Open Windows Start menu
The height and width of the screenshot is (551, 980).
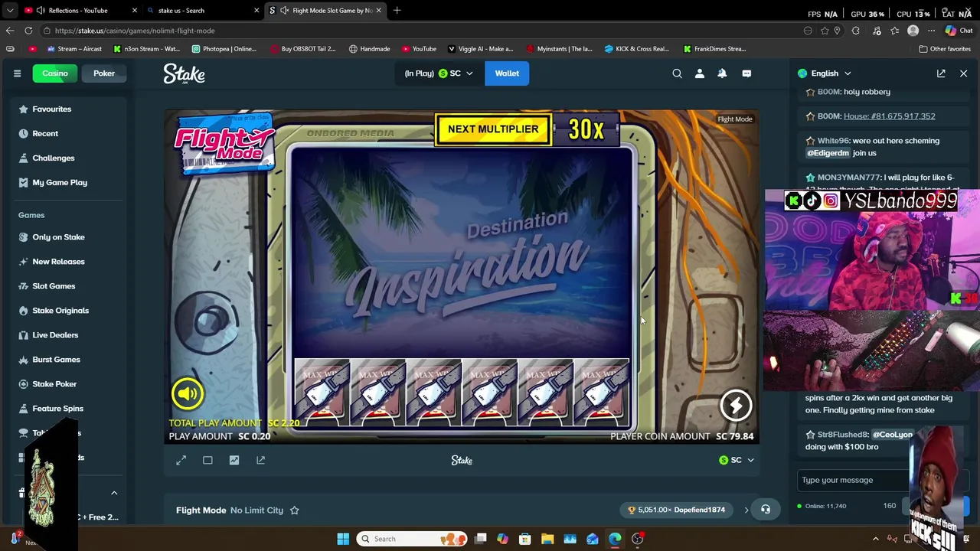coord(343,539)
